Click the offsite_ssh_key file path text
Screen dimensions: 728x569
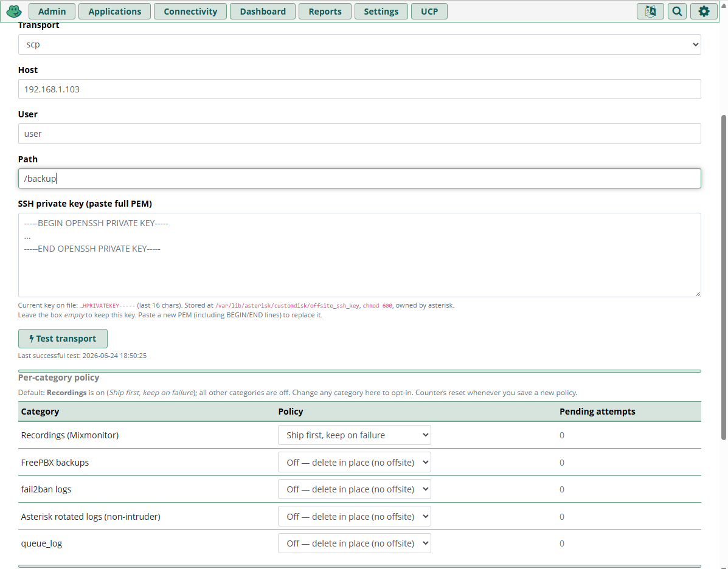coord(288,305)
